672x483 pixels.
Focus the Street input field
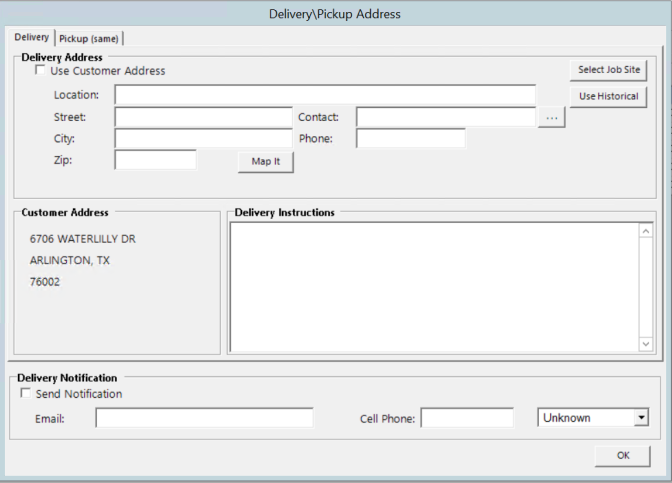coord(203,117)
